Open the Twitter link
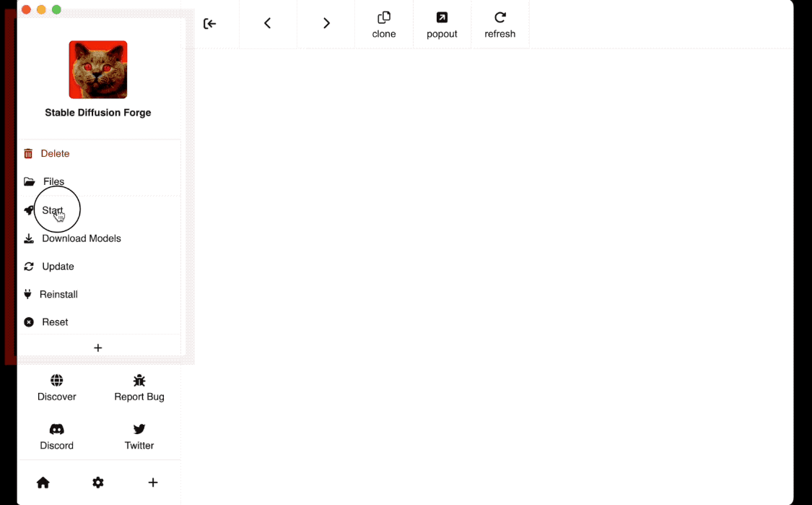The width and height of the screenshot is (812, 505). click(139, 436)
